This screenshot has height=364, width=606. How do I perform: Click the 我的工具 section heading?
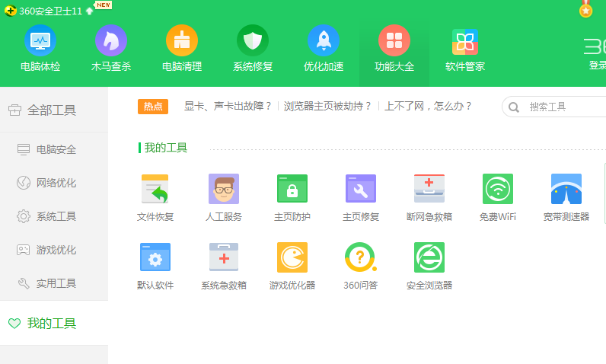[x=166, y=148]
